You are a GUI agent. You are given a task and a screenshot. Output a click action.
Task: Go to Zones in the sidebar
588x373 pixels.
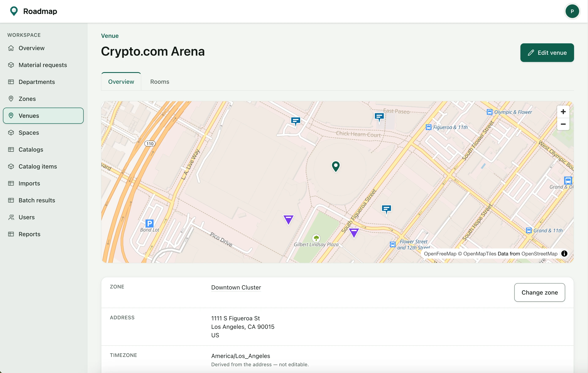click(43, 99)
